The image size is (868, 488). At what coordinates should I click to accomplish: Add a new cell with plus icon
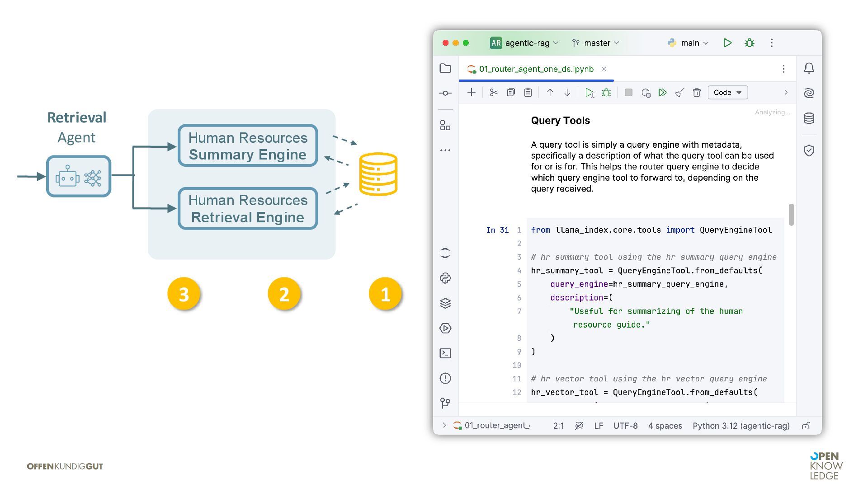pos(472,93)
